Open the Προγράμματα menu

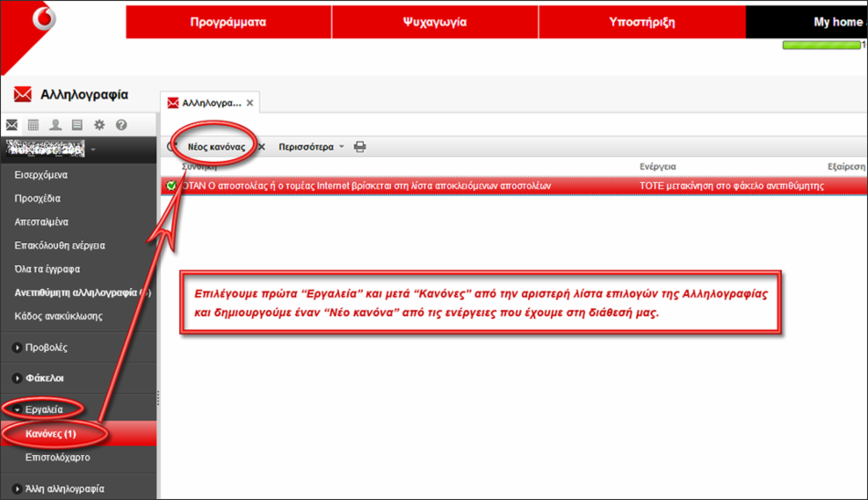click(228, 22)
